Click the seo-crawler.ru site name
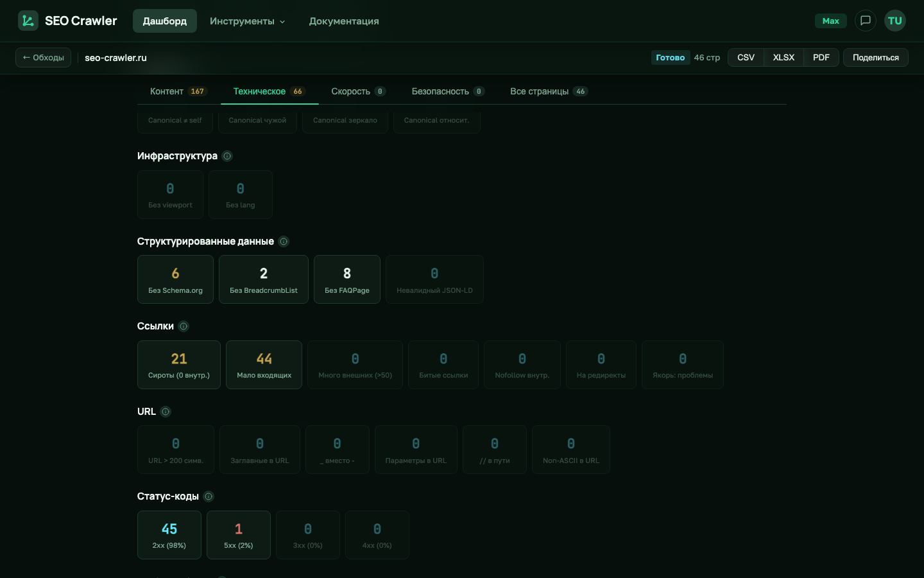 coord(116,58)
